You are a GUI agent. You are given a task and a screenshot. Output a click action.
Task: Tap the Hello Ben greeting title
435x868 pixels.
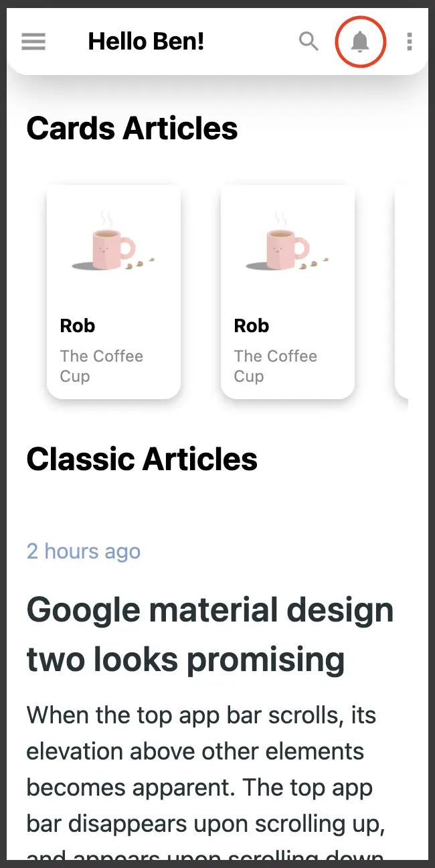(x=146, y=41)
